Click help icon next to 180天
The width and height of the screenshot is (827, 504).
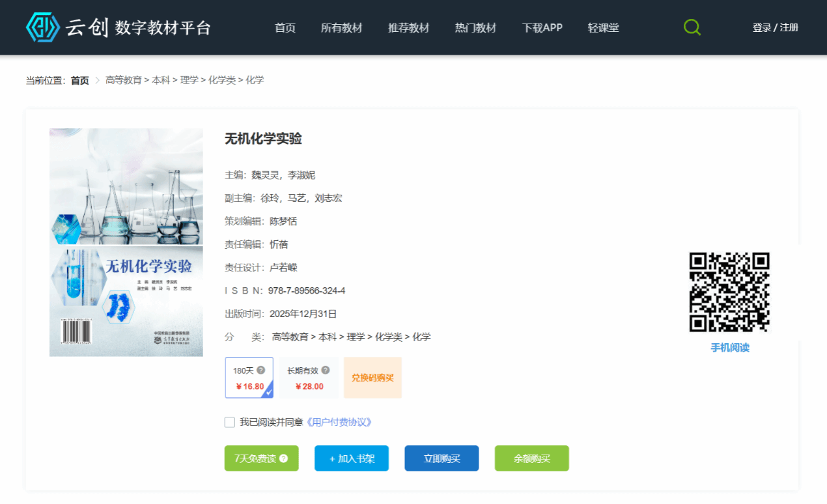261,370
